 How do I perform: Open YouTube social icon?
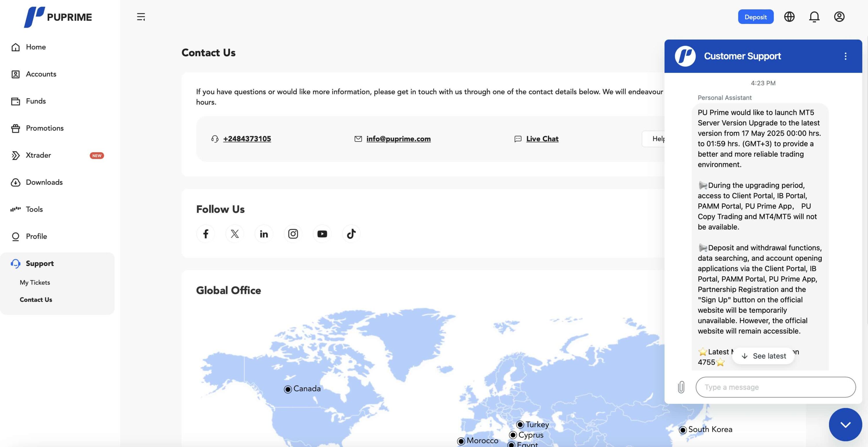pyautogui.click(x=322, y=233)
